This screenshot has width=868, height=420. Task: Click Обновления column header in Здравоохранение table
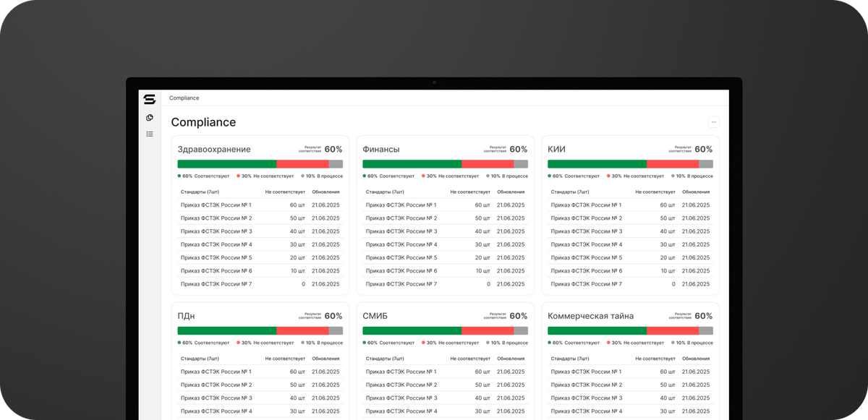tap(325, 192)
